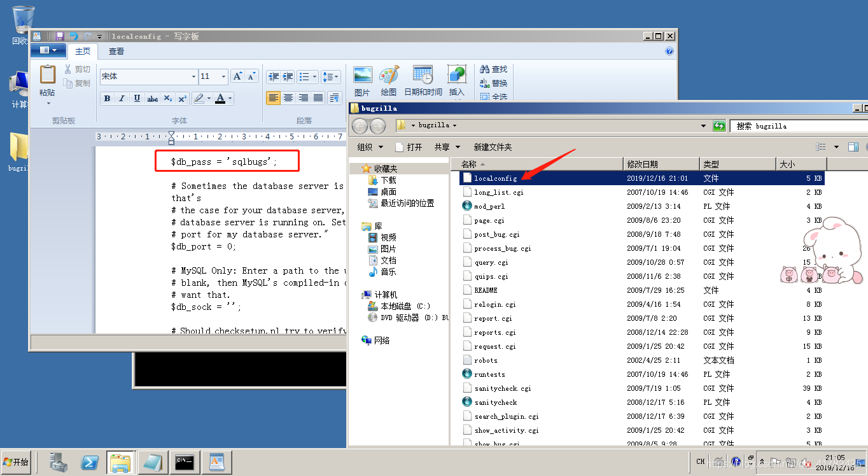Justify text in WordPad
The height and width of the screenshot is (476, 868).
pos(318,98)
